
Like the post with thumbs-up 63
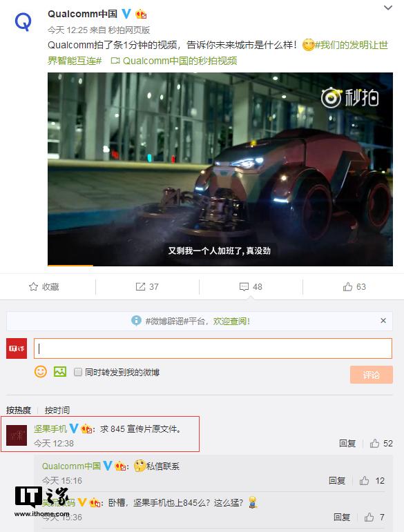(x=347, y=286)
